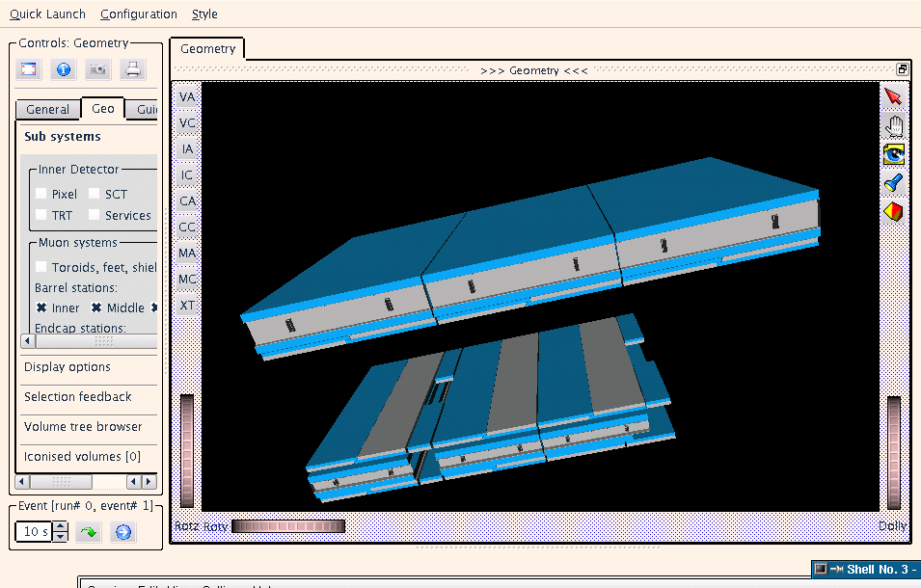
Task: Open the Configuration menu
Action: tap(138, 14)
